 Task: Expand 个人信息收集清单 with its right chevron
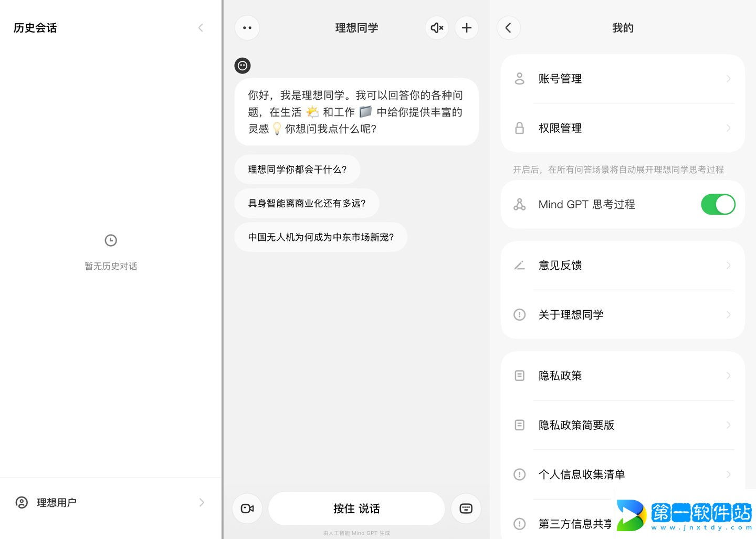click(x=729, y=474)
